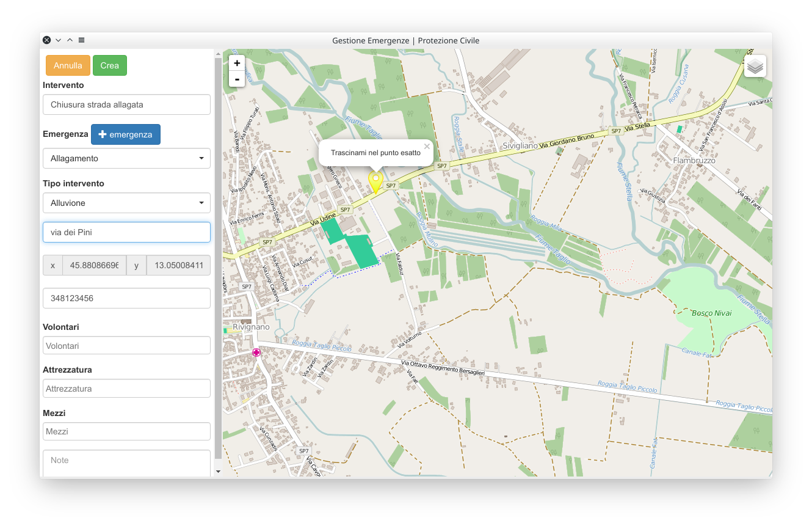This screenshot has width=812, height=526.
Task: Cancel with the Annulla button
Action: tap(68, 65)
